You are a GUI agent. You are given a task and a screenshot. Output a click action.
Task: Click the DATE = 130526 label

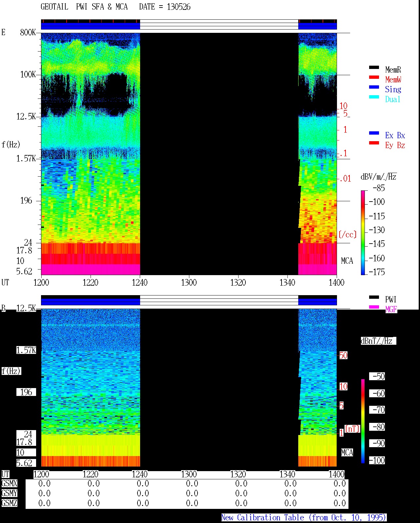point(165,7)
